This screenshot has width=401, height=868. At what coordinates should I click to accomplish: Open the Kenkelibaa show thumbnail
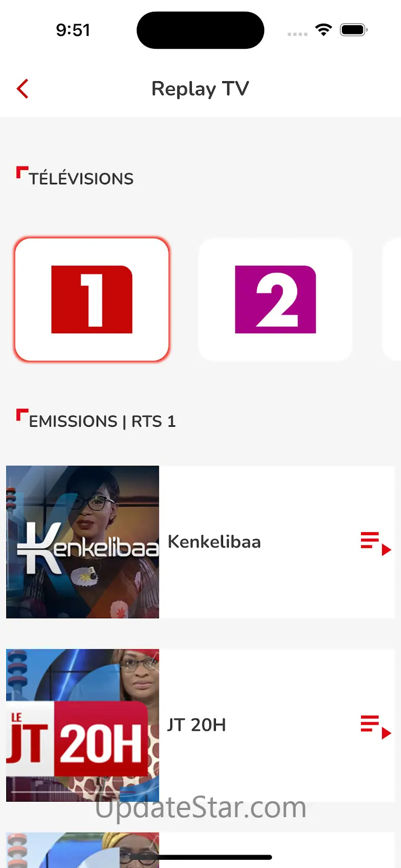82,542
